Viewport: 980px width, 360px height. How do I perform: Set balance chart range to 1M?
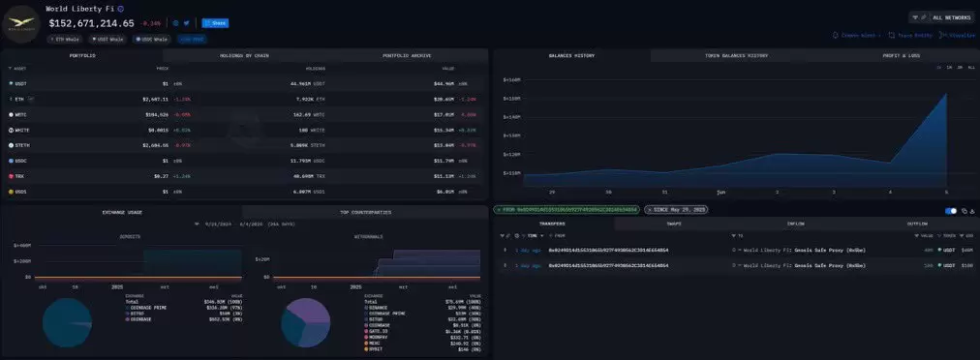click(949, 67)
